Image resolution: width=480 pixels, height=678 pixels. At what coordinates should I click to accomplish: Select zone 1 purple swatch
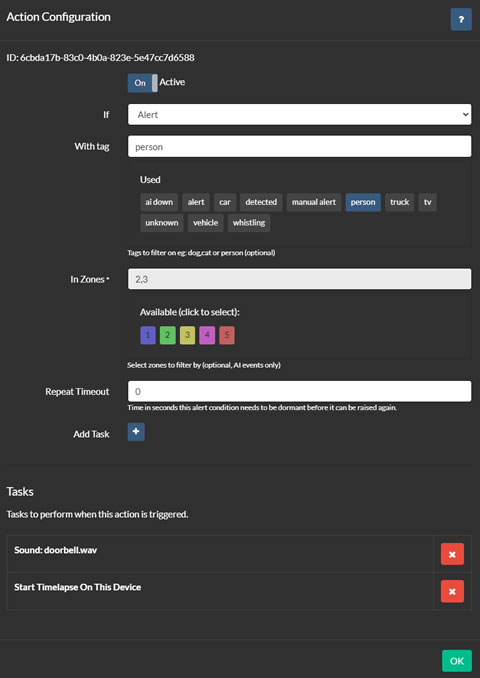(x=148, y=335)
